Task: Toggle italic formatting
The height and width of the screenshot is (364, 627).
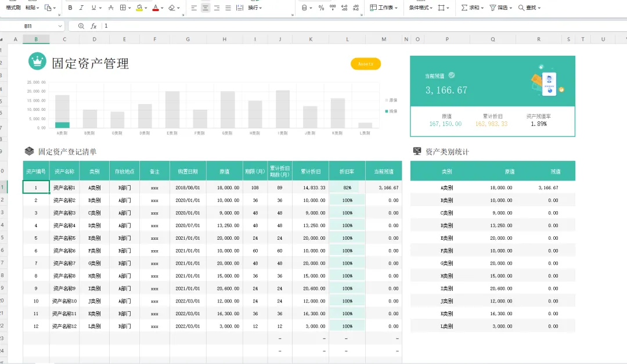Action: click(x=81, y=8)
